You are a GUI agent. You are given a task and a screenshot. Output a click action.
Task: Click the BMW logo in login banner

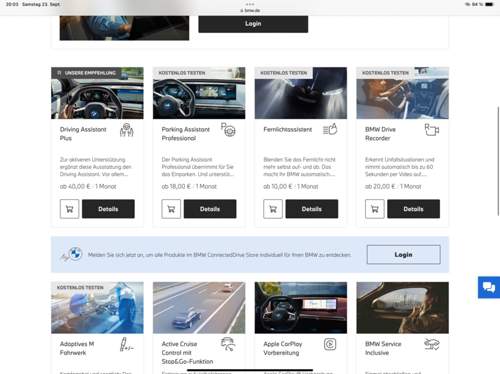coord(75,254)
